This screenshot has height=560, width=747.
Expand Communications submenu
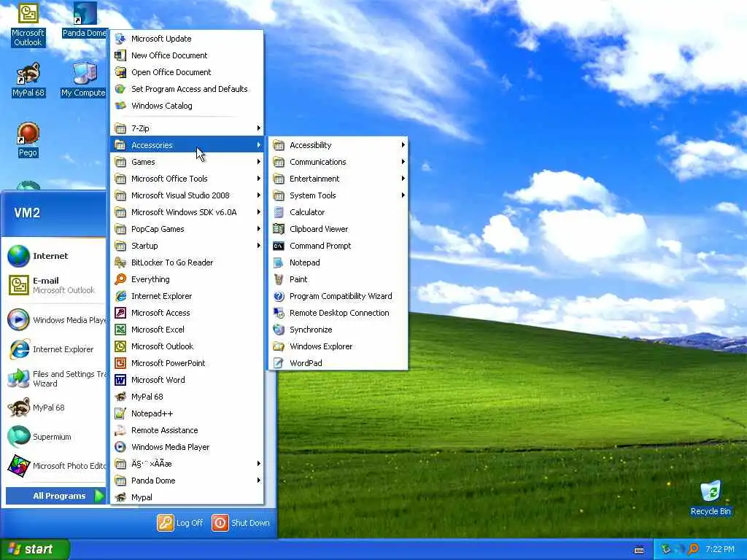[x=338, y=162]
